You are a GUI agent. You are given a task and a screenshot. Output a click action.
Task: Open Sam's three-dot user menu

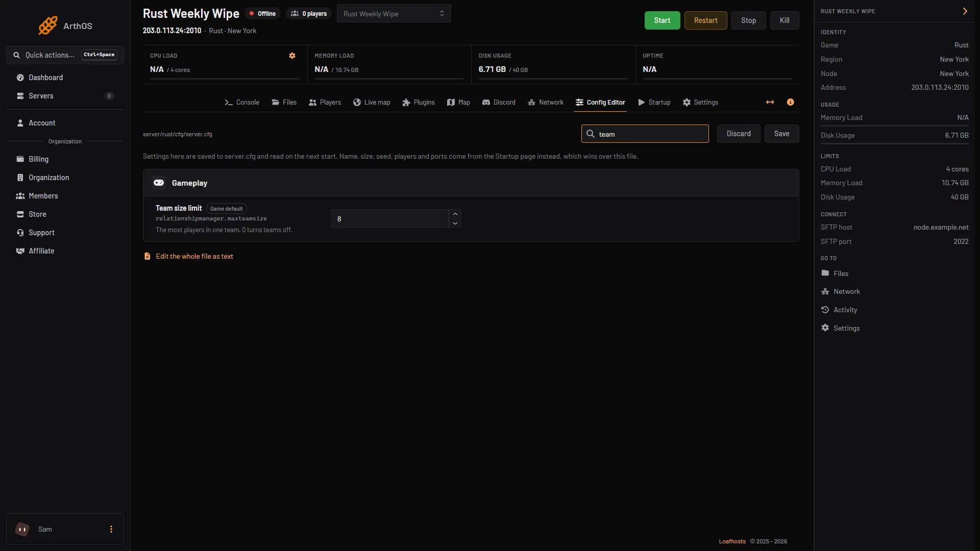[x=111, y=529]
